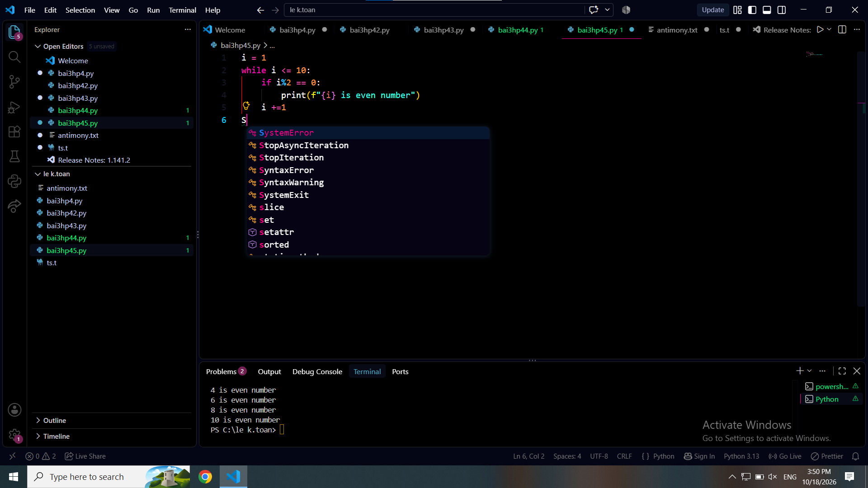This screenshot has width=868, height=488.
Task: Open the Search view in activity bar
Action: (x=14, y=57)
